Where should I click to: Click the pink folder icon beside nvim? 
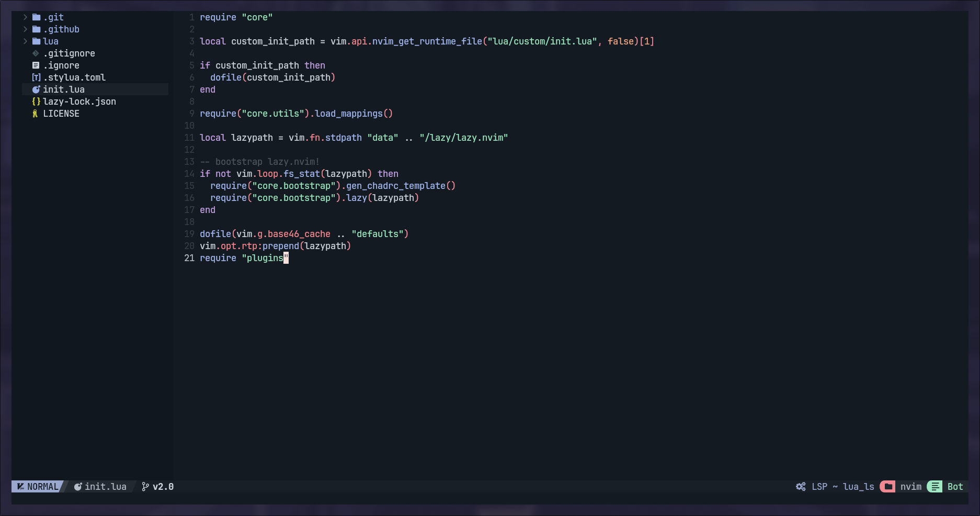point(888,487)
